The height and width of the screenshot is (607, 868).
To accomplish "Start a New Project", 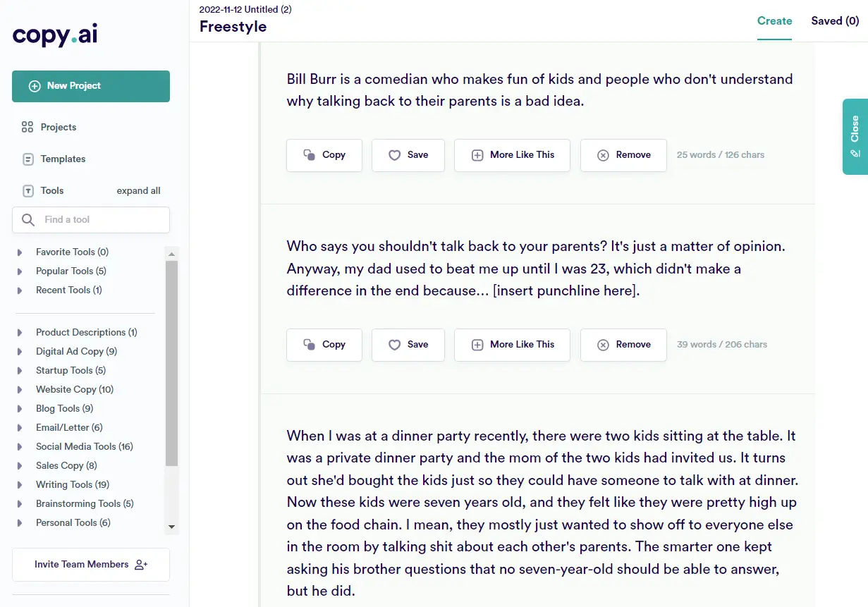I will click(x=91, y=86).
